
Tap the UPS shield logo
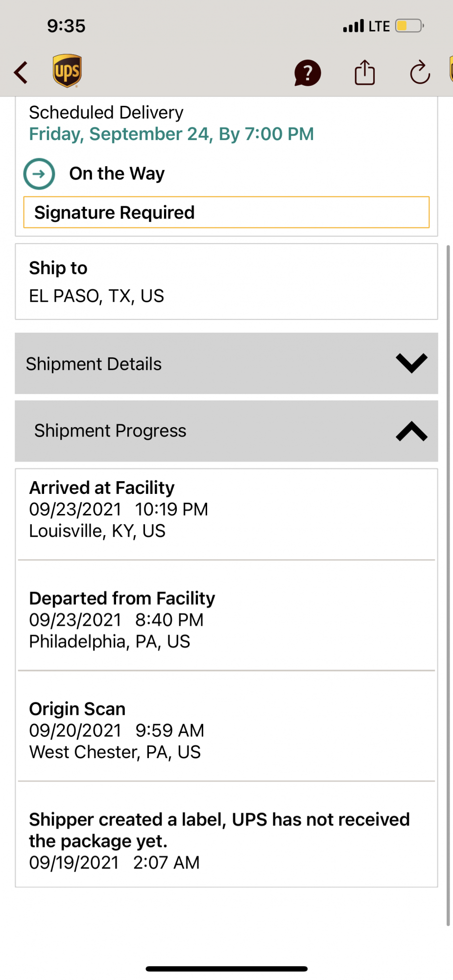(67, 71)
